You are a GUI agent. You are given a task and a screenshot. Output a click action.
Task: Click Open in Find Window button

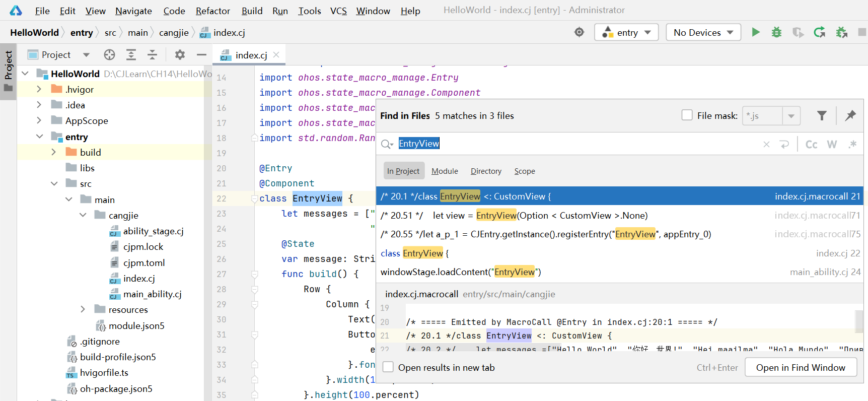click(800, 367)
